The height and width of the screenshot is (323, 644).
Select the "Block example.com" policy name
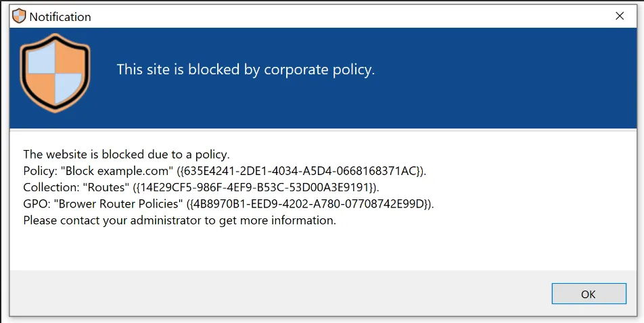click(116, 170)
